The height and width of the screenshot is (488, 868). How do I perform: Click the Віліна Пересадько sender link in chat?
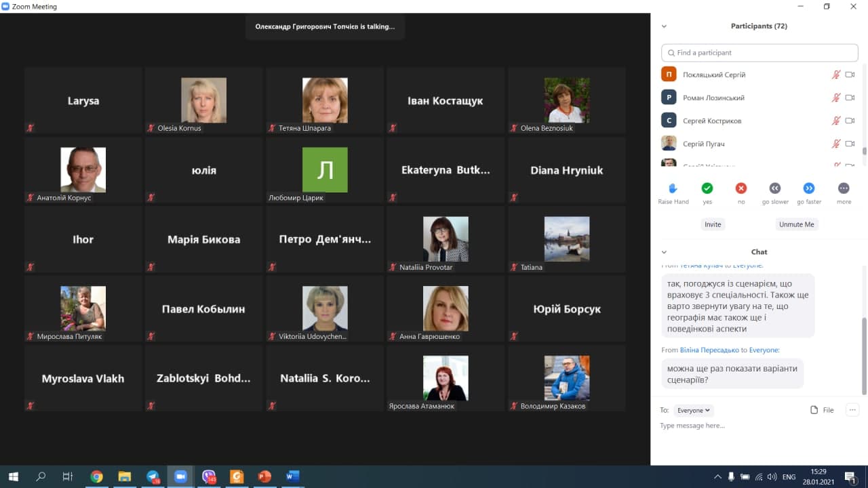click(x=709, y=350)
